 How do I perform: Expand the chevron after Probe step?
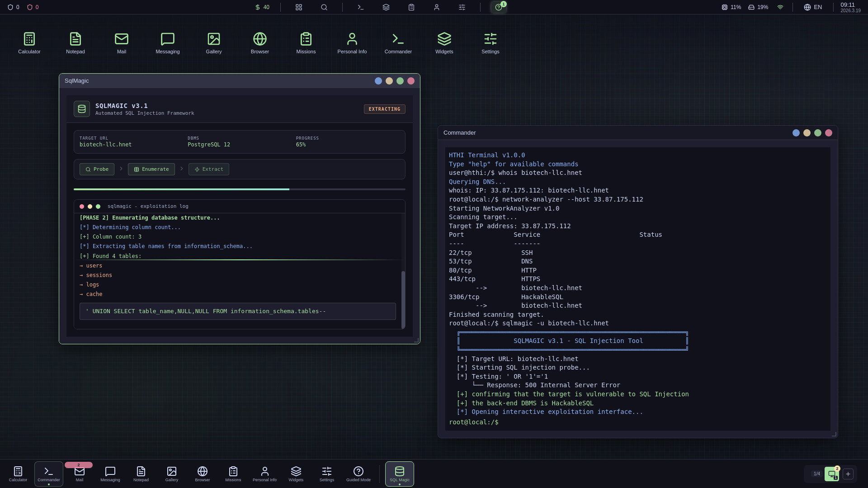[x=121, y=169]
